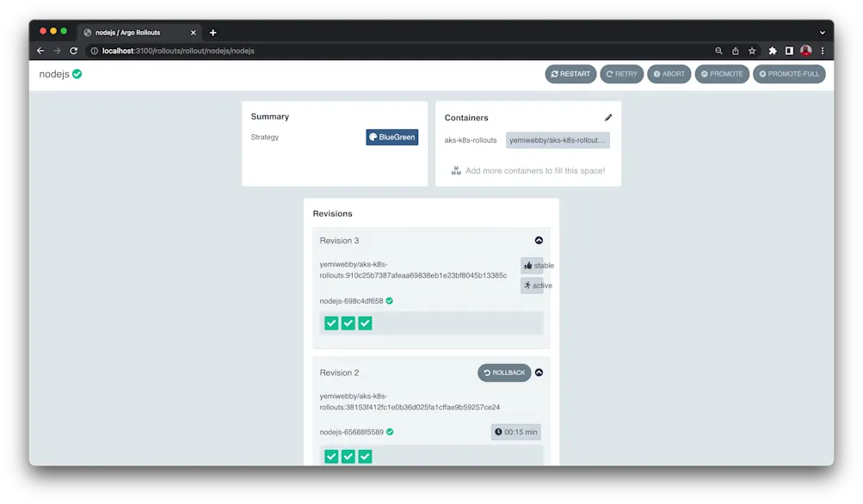Open the Chrome three-dot menu

pyautogui.click(x=823, y=51)
